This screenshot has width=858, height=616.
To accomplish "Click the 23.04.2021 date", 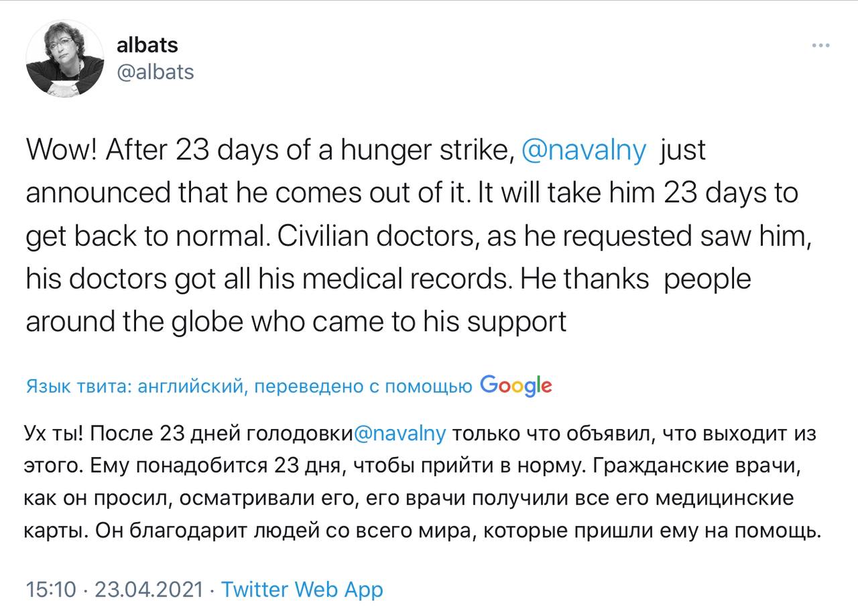I will [x=149, y=589].
